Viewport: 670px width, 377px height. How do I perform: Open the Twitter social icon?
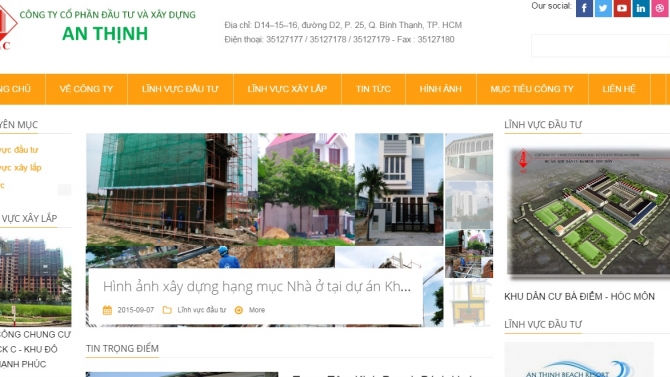pyautogui.click(x=603, y=8)
